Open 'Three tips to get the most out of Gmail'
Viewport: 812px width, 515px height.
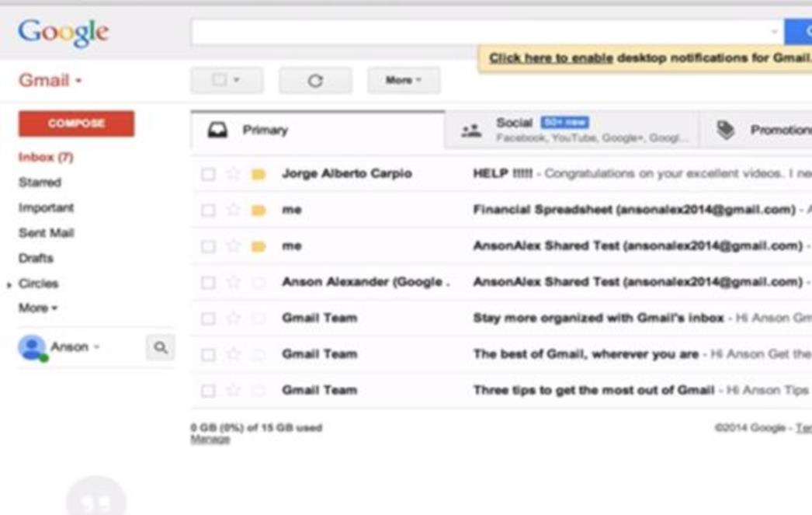coord(594,390)
